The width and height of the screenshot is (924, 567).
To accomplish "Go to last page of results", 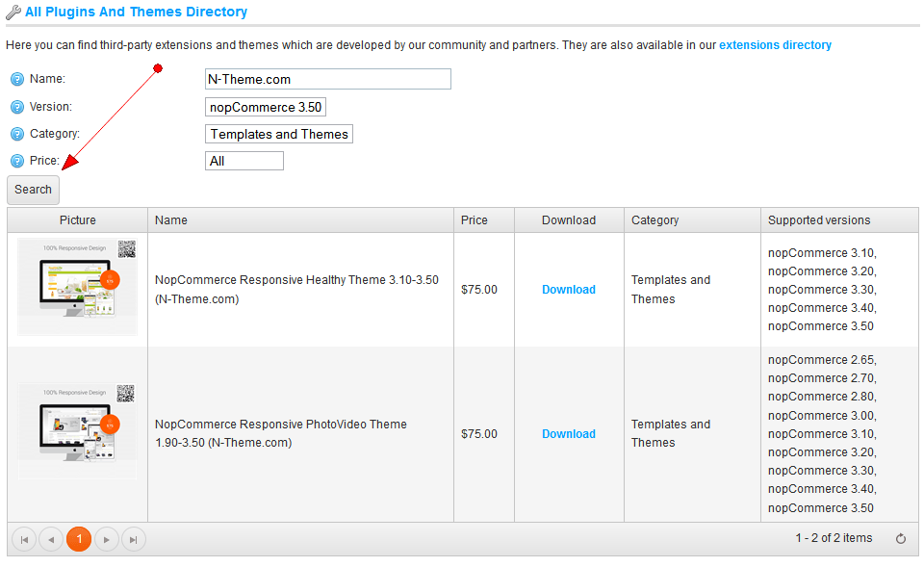I will tap(134, 539).
